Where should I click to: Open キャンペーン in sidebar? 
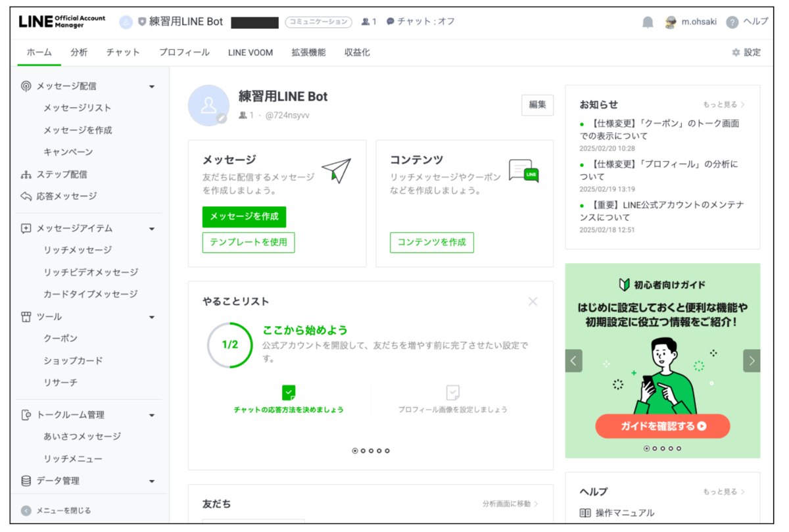[x=68, y=153]
